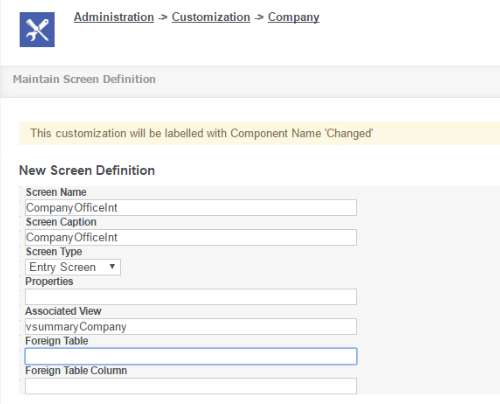500x404 pixels.
Task: Click the Foreign Table Column label
Action: [76, 370]
